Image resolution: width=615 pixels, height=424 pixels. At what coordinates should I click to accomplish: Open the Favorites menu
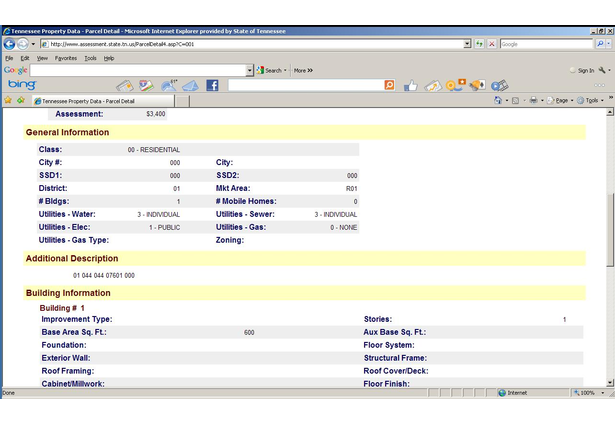66,58
